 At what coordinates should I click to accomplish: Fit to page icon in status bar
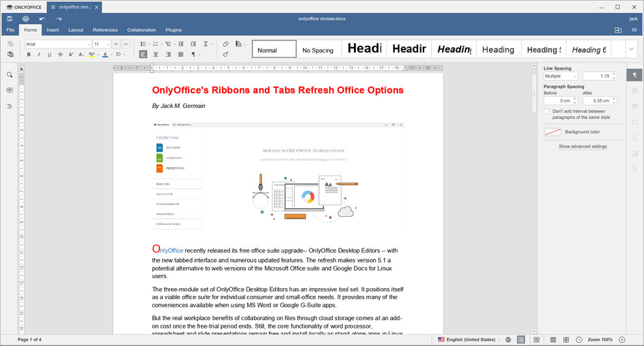(553, 340)
